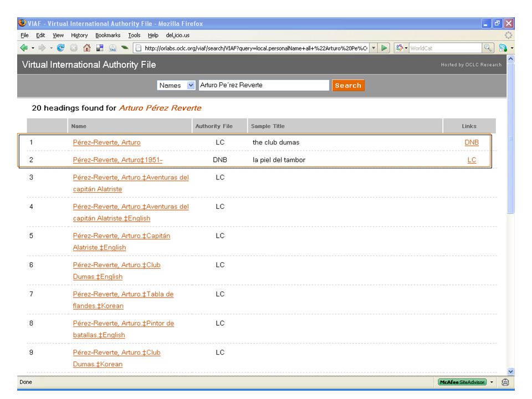Click the scroll down arrow of page scrollbar
This screenshot has height=399, width=532.
pos(510,371)
